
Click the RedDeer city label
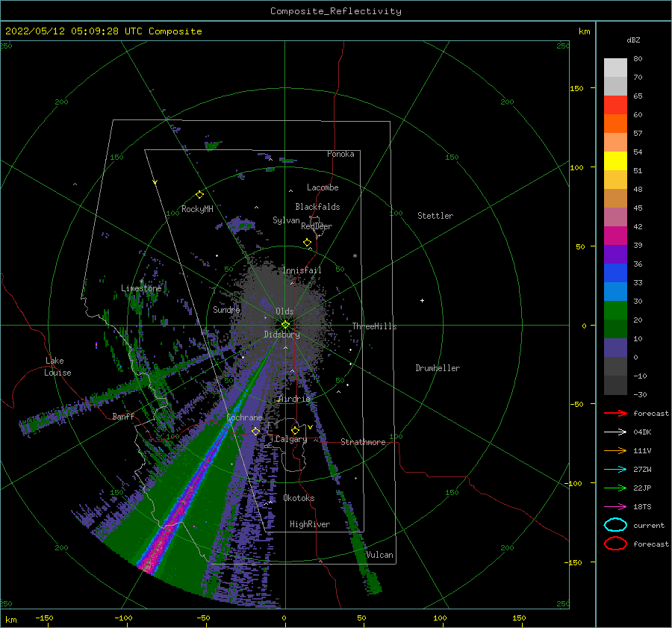pos(317,226)
